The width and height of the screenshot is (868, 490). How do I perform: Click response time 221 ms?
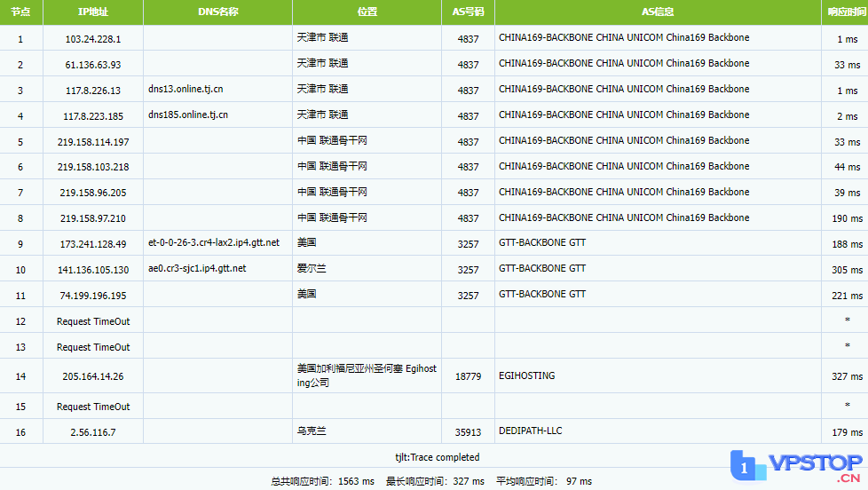click(847, 296)
